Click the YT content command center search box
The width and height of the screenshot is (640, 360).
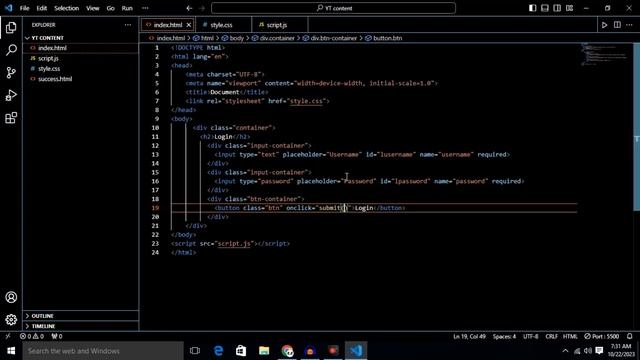[x=333, y=8]
